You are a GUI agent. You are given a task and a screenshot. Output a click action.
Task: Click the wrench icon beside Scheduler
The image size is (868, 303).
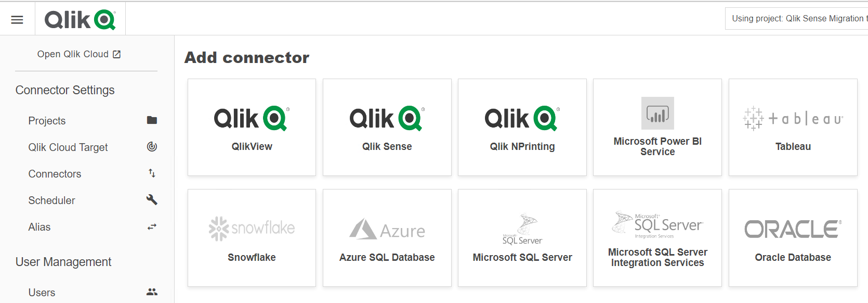pyautogui.click(x=151, y=200)
